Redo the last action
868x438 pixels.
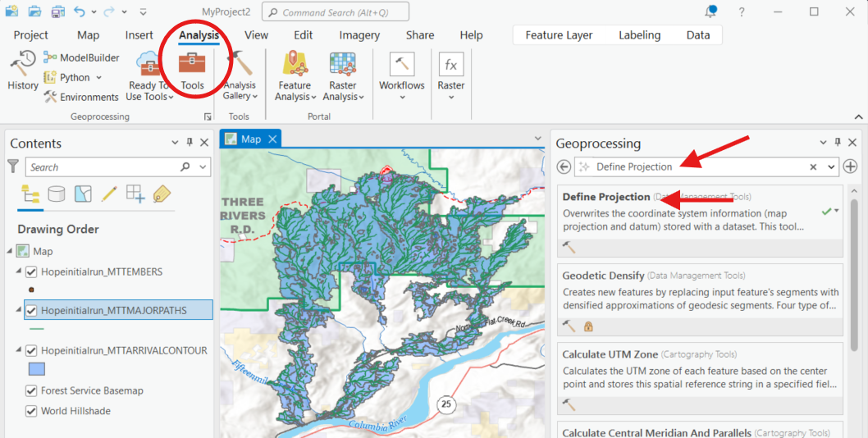pyautogui.click(x=110, y=11)
